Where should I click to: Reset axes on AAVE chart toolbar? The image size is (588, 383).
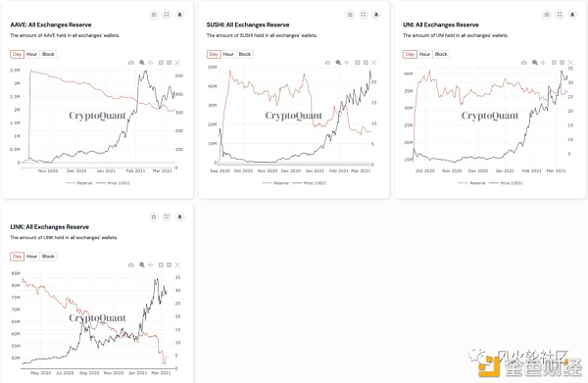tap(177, 63)
